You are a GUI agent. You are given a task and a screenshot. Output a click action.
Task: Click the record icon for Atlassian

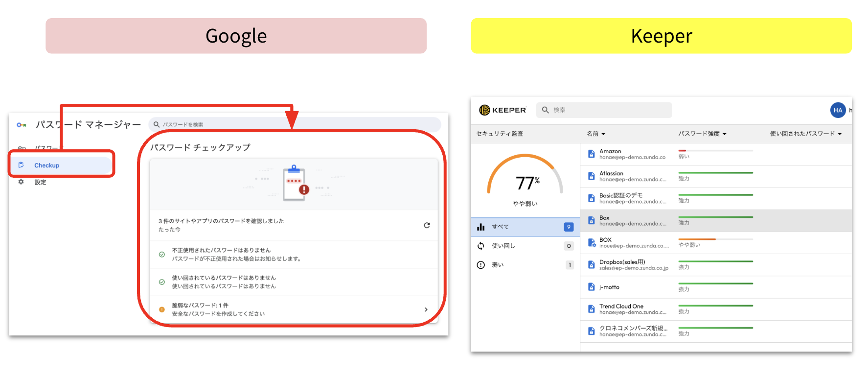pos(592,176)
